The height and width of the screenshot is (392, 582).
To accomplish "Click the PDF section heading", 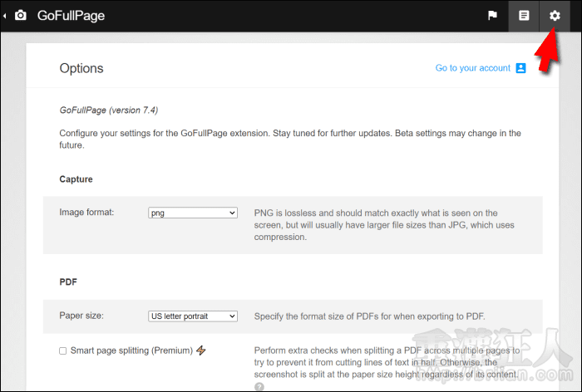I will [x=68, y=282].
